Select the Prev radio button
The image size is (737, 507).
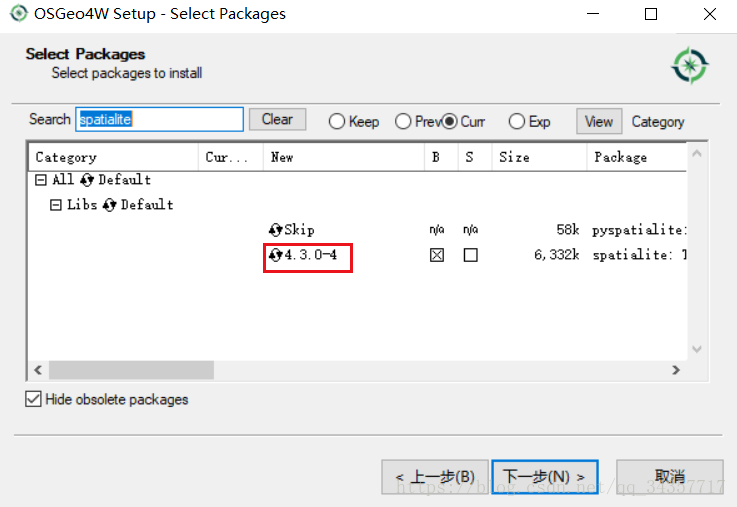click(403, 122)
